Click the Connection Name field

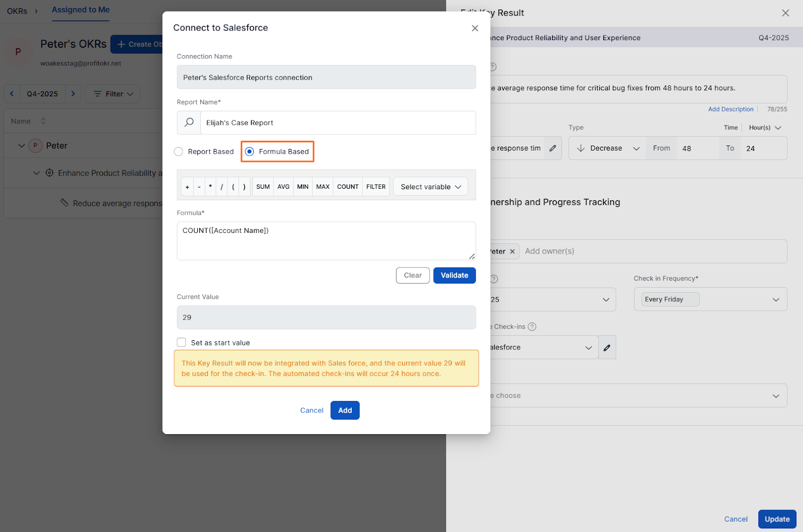326,77
